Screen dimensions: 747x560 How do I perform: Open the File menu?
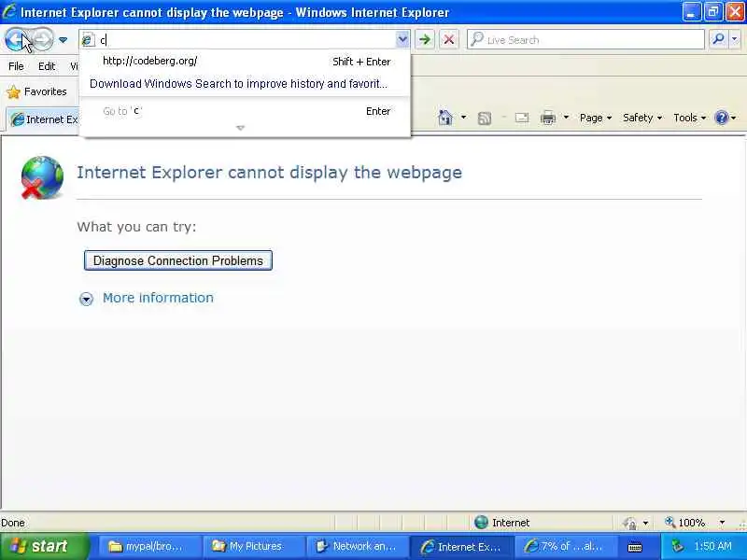(16, 66)
